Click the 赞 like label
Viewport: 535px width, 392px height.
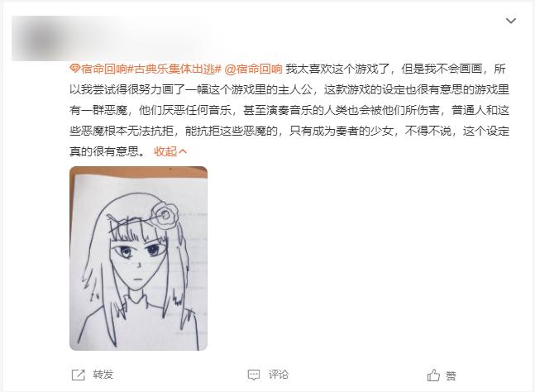coord(451,375)
